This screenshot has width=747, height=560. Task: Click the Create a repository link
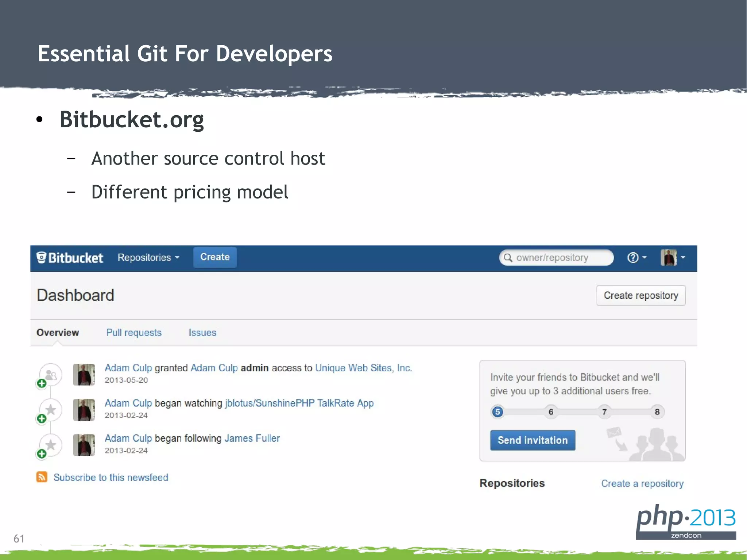pos(642,484)
